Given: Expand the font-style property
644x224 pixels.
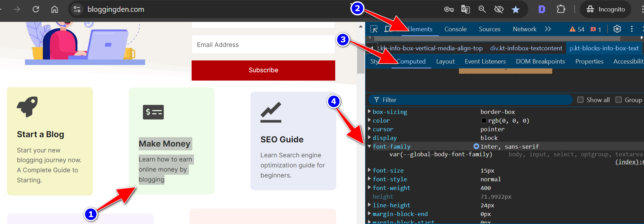Looking at the screenshot, I should click(369, 179).
